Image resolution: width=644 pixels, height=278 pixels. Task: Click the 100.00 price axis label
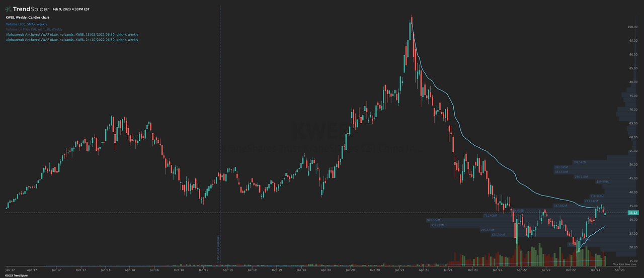(632, 27)
